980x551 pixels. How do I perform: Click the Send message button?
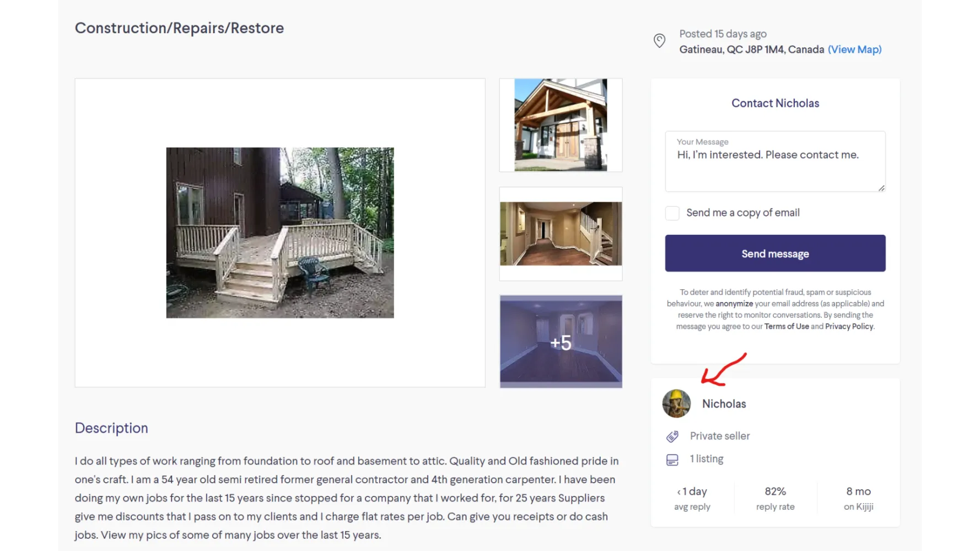click(x=775, y=253)
